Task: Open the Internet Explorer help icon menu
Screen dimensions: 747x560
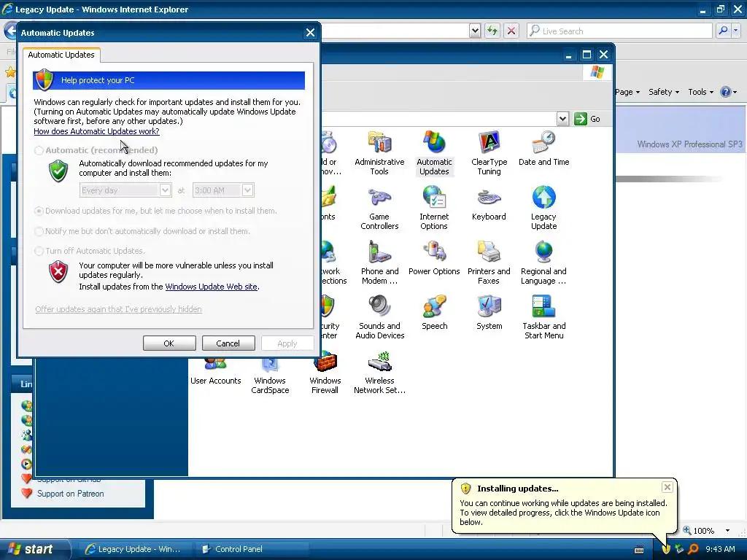Action: 729,92
